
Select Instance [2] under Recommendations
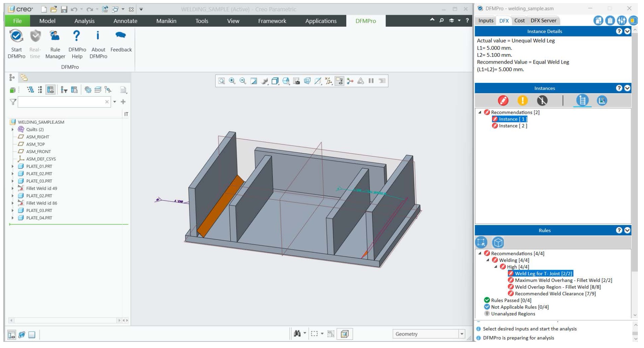[x=511, y=125]
